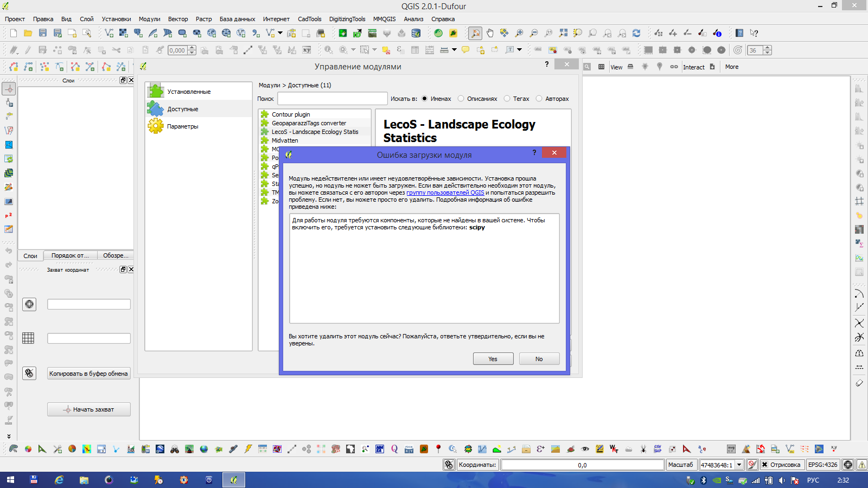Open a project with the folder icon
The width and height of the screenshot is (868, 488).
point(28,33)
